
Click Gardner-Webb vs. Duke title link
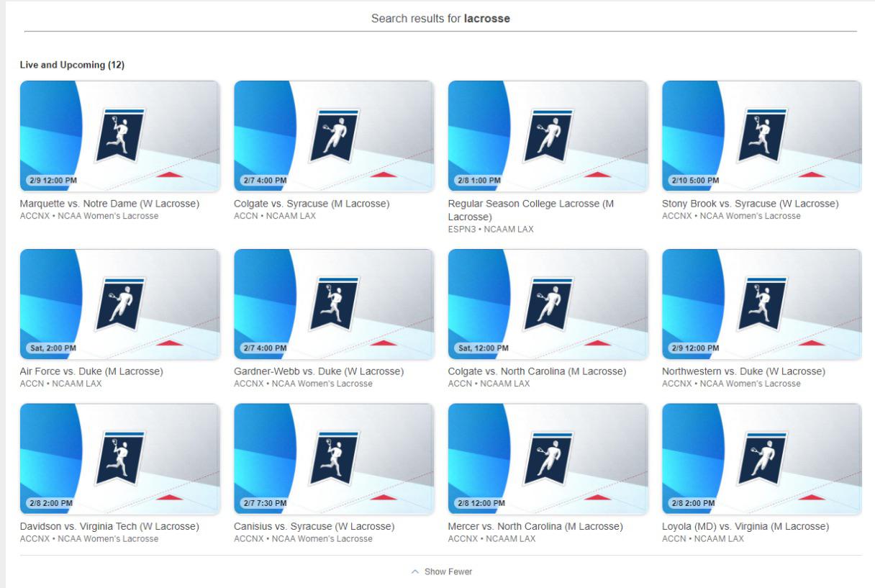coord(319,371)
